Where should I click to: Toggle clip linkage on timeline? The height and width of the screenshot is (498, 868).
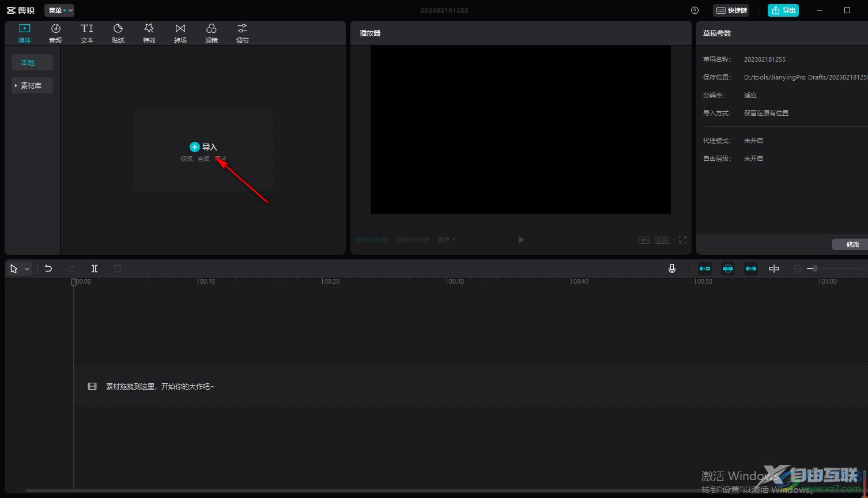pos(751,269)
